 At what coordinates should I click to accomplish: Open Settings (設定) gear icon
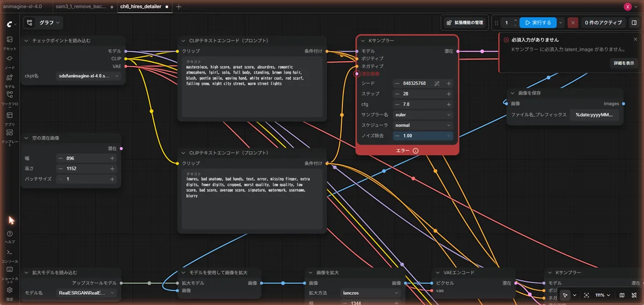(9, 292)
